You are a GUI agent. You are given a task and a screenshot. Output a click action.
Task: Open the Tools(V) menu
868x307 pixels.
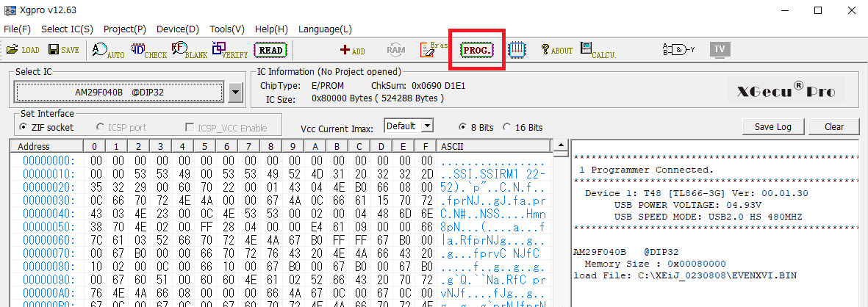[227, 29]
